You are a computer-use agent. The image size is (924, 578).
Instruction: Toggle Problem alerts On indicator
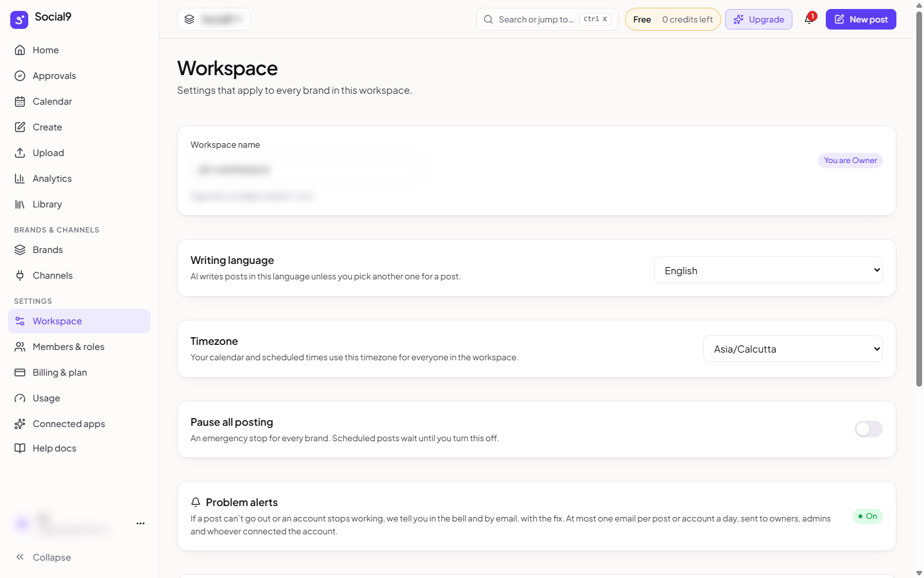[x=868, y=516]
